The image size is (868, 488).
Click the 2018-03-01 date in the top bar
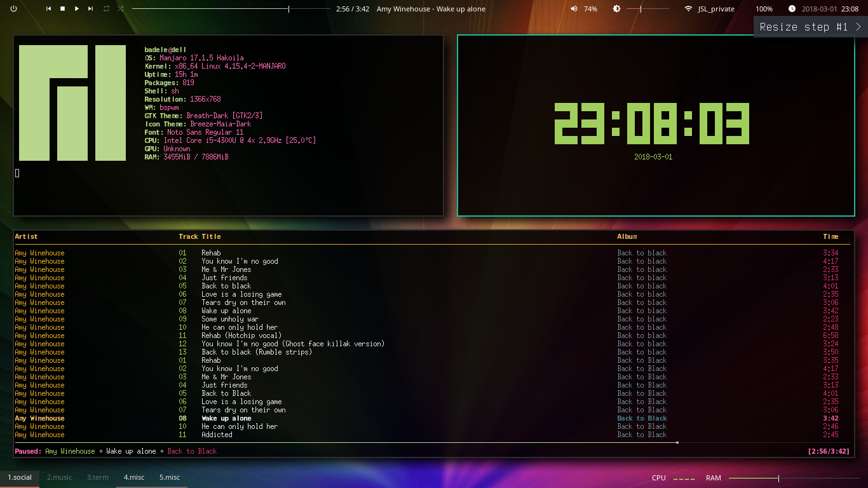tap(819, 9)
